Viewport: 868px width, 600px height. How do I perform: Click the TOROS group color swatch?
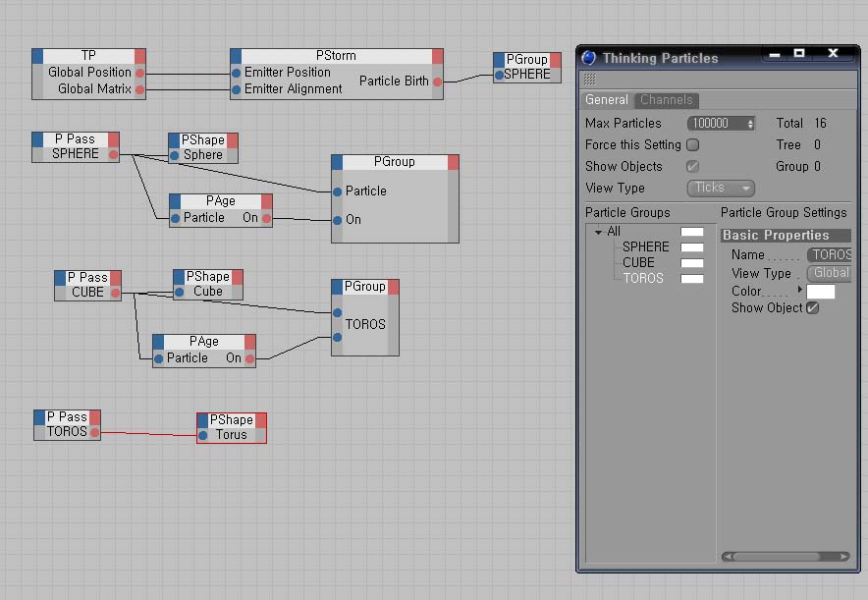tap(692, 279)
